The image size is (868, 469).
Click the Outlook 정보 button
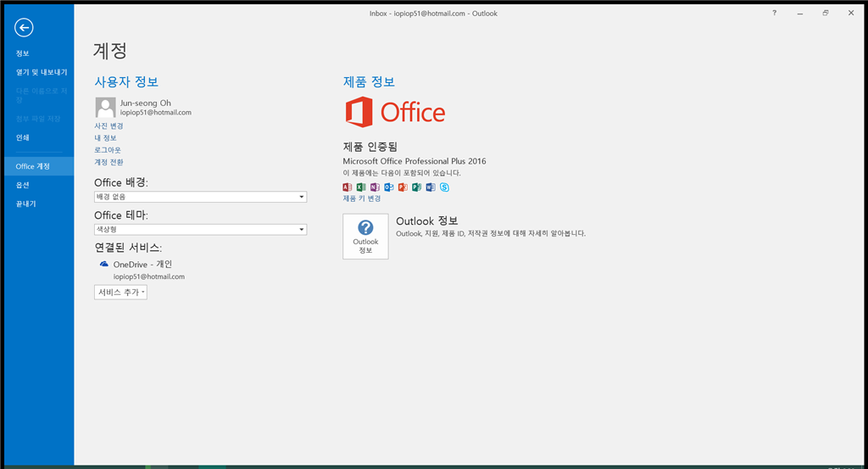point(365,237)
